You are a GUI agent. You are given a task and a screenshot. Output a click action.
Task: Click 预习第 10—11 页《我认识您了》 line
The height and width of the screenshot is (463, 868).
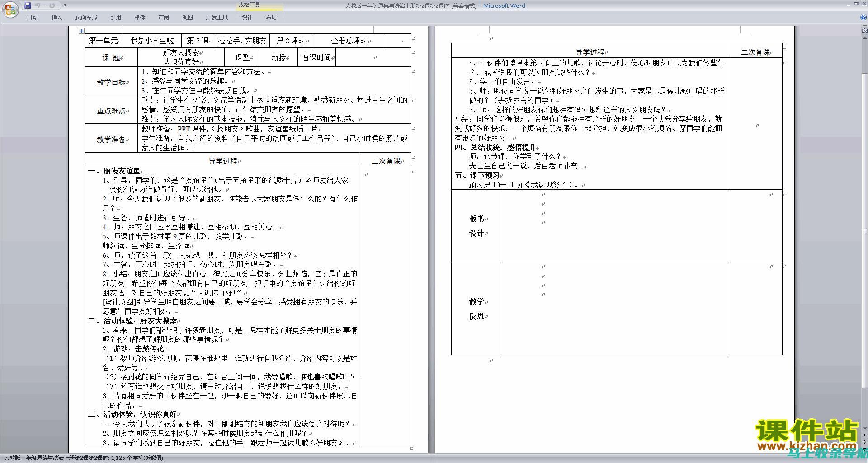(524, 185)
